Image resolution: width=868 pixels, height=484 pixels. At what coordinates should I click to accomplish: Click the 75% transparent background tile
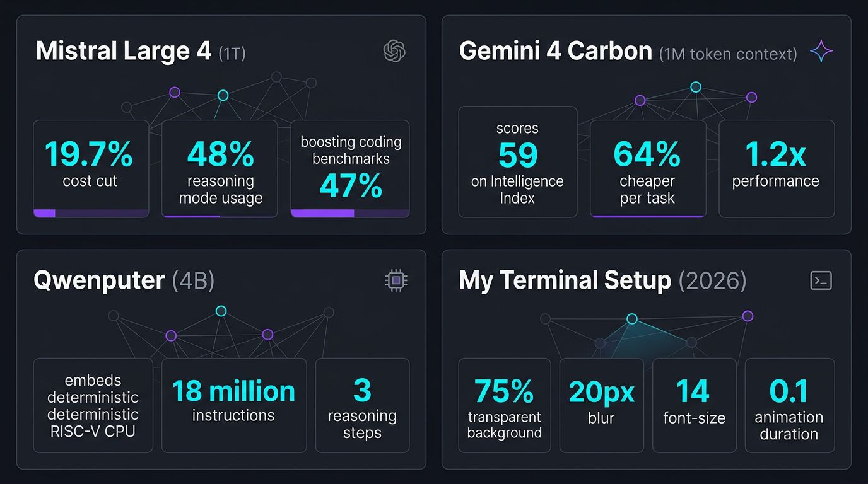(504, 405)
